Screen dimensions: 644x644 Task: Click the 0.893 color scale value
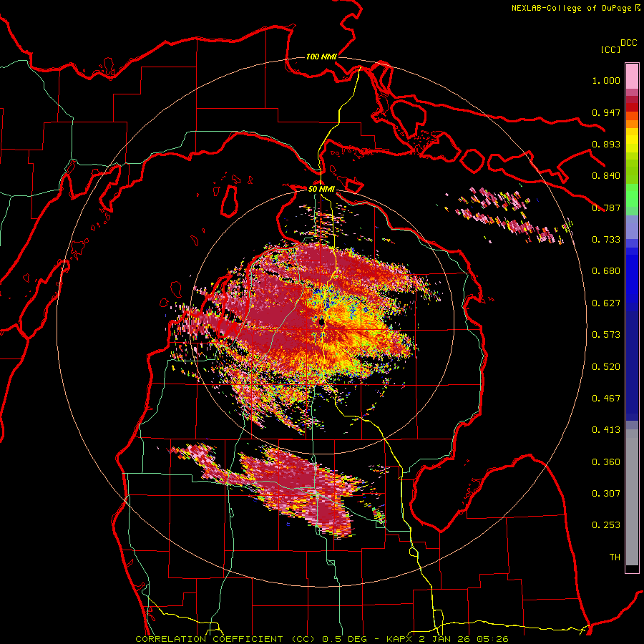606,144
